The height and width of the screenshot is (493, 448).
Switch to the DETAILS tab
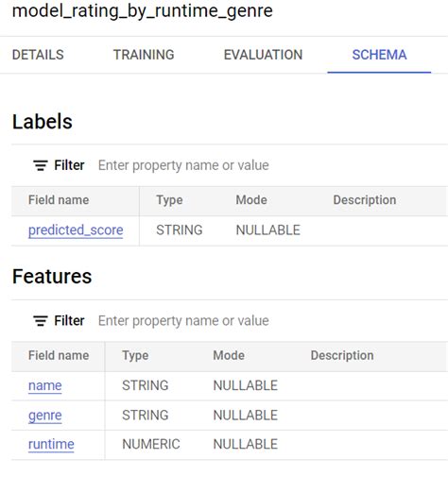pyautogui.click(x=38, y=55)
